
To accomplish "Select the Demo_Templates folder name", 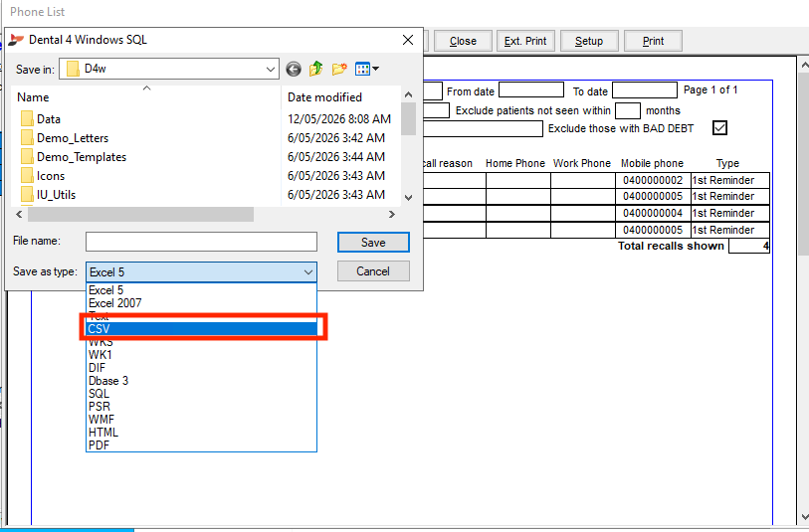I will [x=82, y=157].
